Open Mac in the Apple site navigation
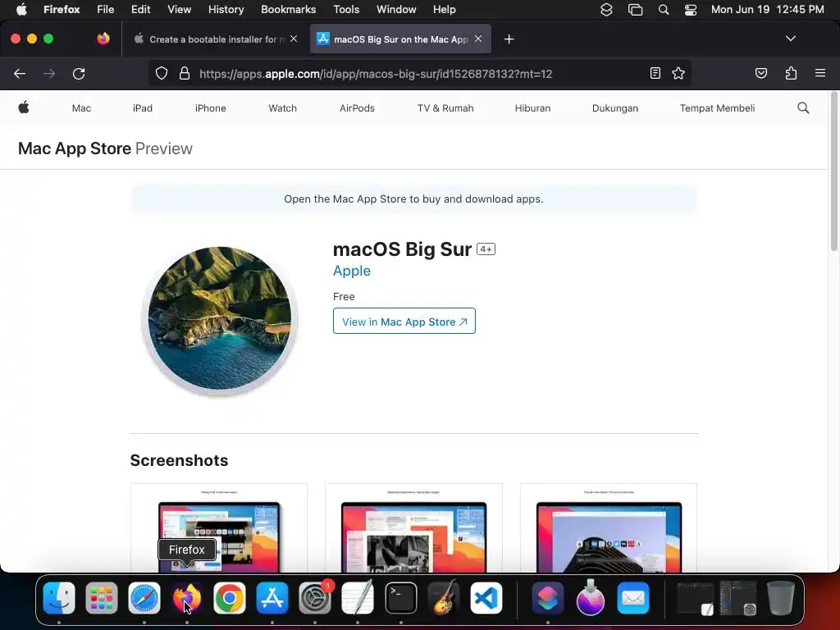Viewport: 840px width, 630px height. pyautogui.click(x=81, y=108)
